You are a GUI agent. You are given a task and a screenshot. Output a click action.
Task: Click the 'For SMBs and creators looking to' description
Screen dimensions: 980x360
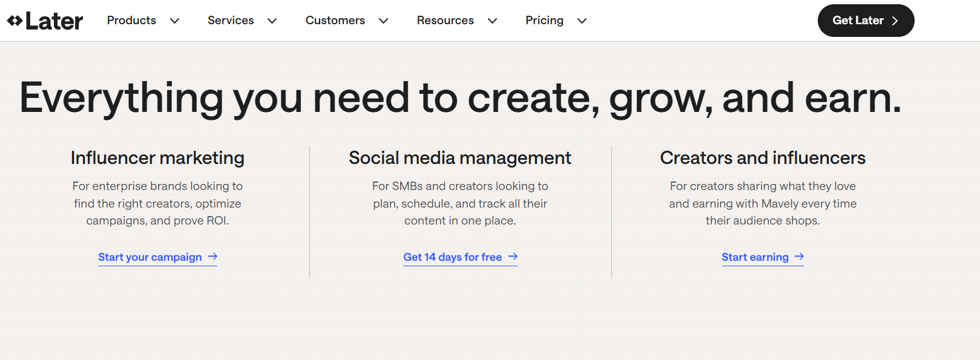point(460,203)
